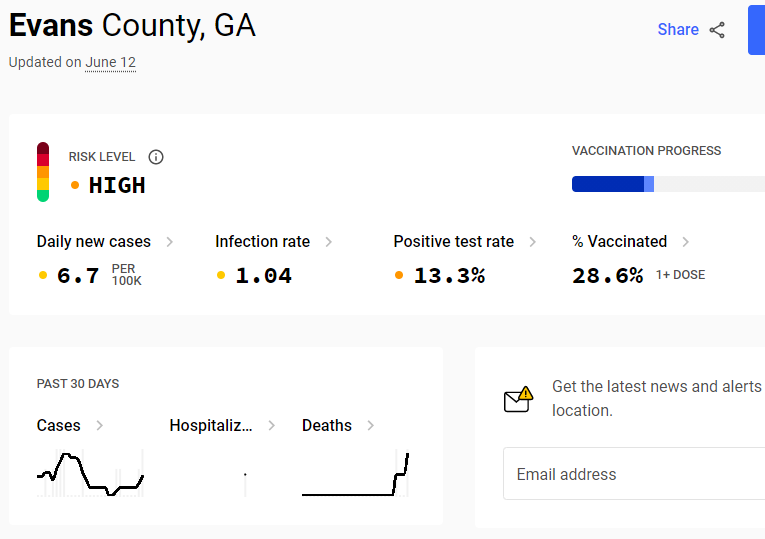This screenshot has width=765, height=539.
Task: Select the Daily new cases label
Action: 94,242
